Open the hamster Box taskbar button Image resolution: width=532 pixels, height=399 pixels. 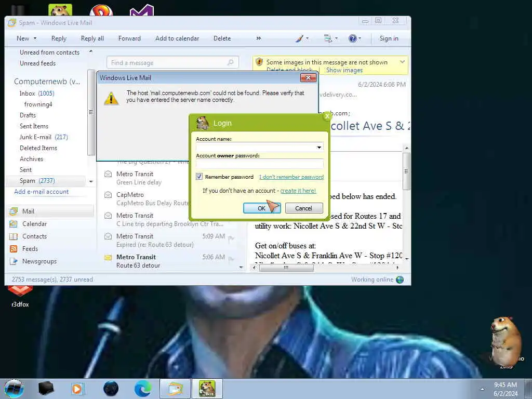(x=207, y=389)
